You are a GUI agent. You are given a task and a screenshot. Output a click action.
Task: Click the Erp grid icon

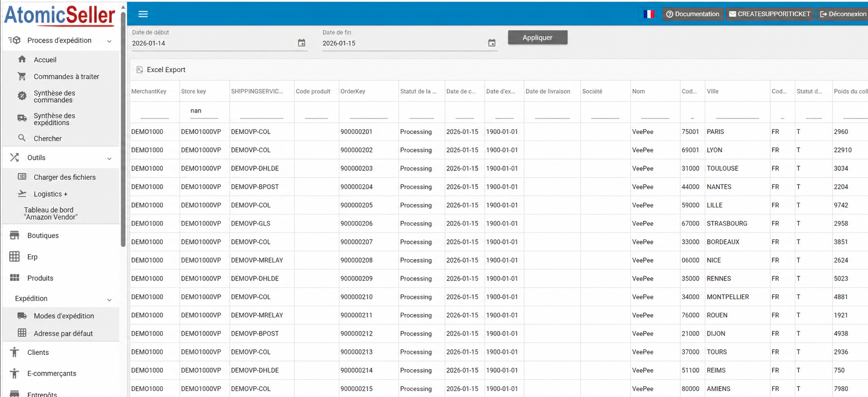[15, 257]
